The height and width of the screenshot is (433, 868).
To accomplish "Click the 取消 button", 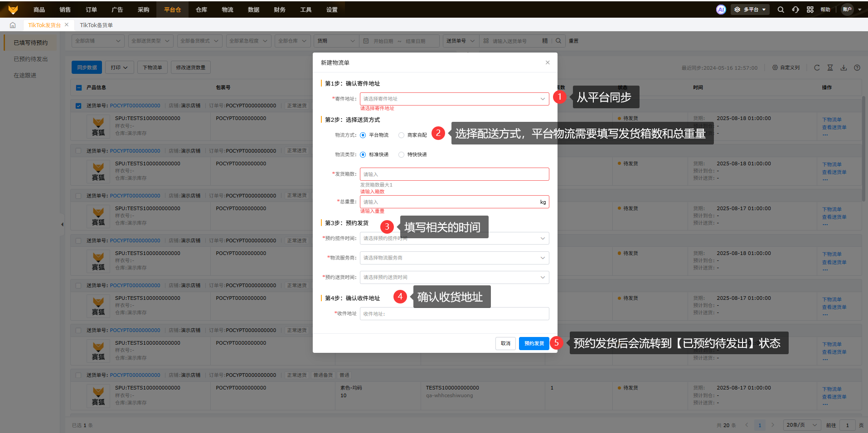I will pos(505,343).
